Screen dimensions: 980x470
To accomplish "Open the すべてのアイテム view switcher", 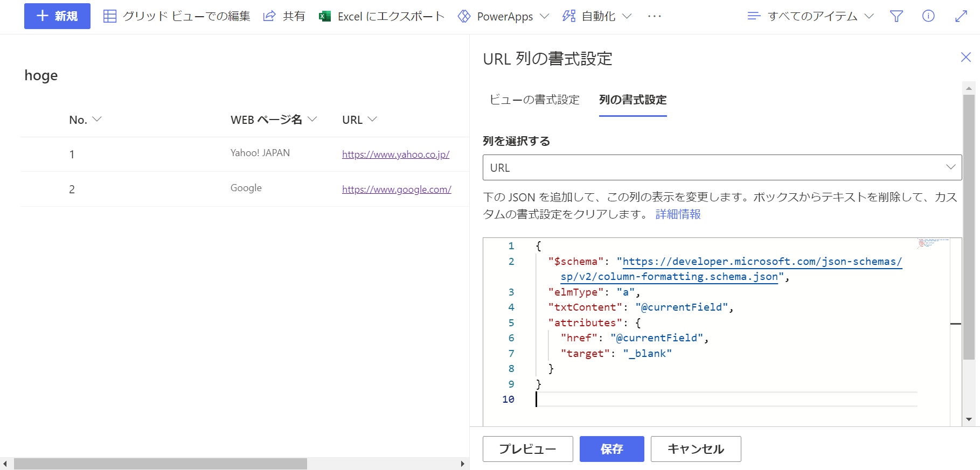I will [x=811, y=16].
